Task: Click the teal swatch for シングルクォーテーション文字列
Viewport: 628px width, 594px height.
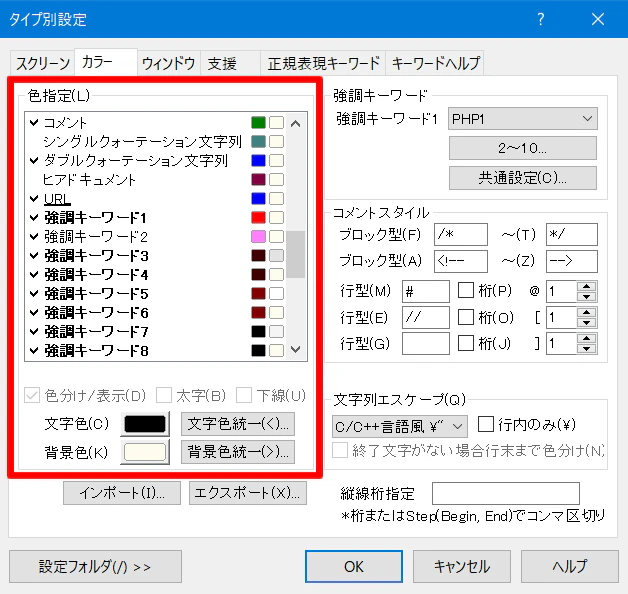Action: click(x=258, y=141)
